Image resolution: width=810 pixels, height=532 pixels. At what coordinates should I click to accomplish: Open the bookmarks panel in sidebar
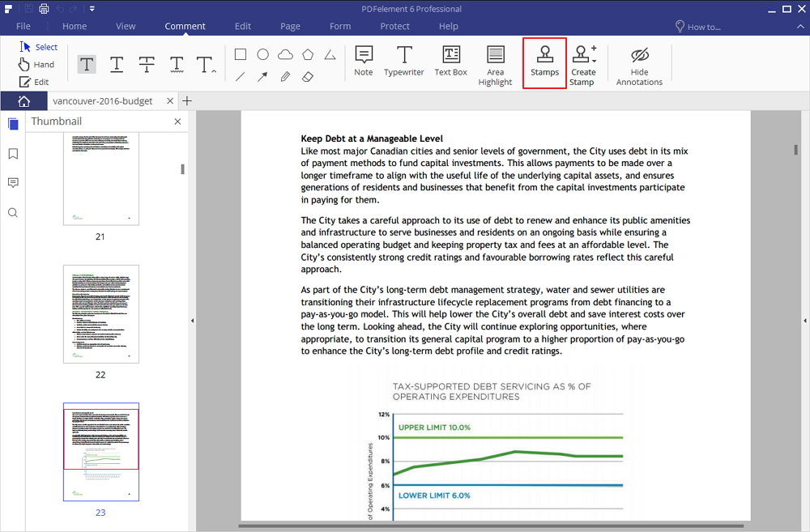click(12, 154)
